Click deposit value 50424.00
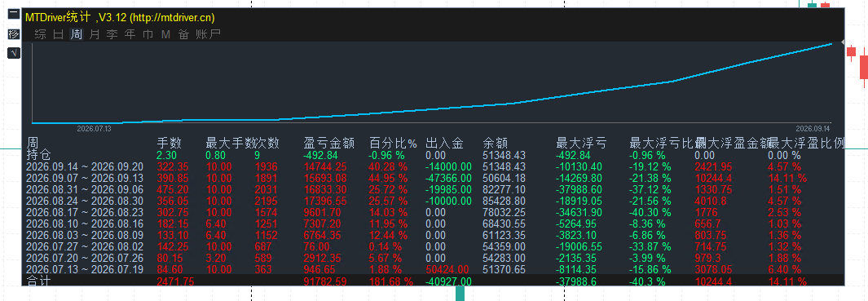The width and height of the screenshot is (868, 301). point(447,269)
